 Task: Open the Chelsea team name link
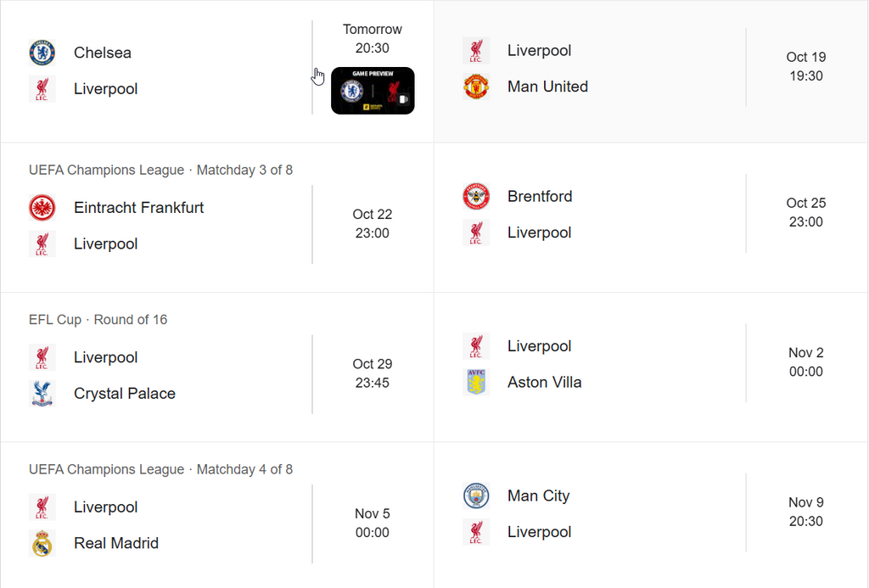103,53
